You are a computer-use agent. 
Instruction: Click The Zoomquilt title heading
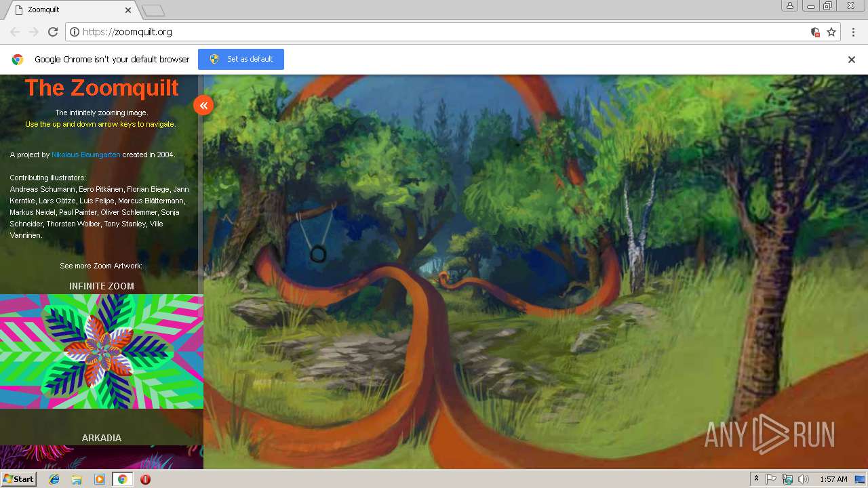pos(102,87)
